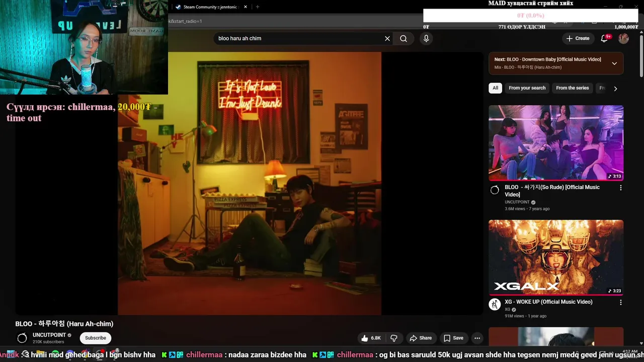Subscribe to the UNCUTPOINT channel
This screenshot has height=362, width=644.
[96, 338]
